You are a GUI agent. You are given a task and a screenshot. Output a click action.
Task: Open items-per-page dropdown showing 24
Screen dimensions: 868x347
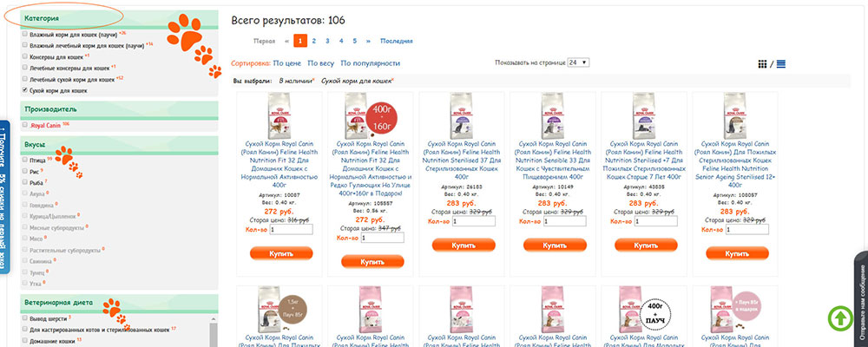[x=578, y=62]
